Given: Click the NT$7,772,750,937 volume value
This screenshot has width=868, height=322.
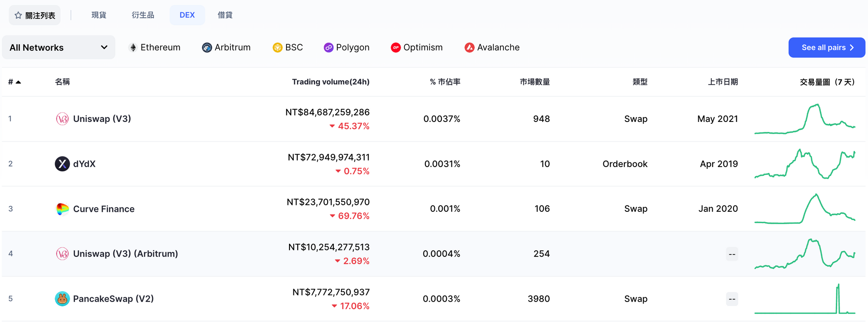Looking at the screenshot, I should pyautogui.click(x=331, y=292).
